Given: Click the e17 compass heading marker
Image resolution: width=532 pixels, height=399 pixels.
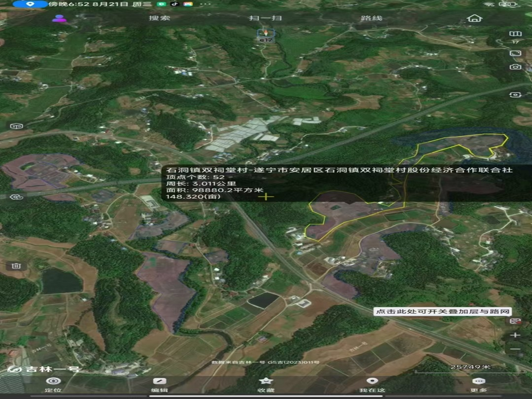Looking at the screenshot, I should pyautogui.click(x=266, y=36).
